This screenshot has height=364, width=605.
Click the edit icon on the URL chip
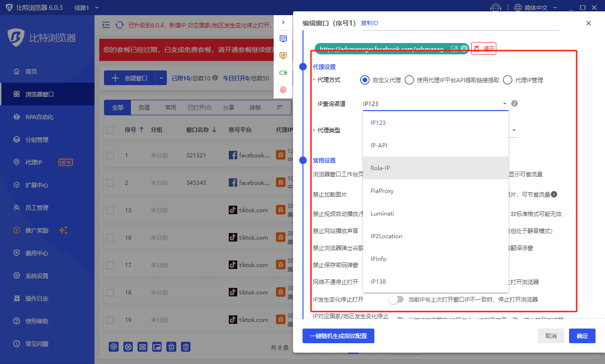point(454,48)
